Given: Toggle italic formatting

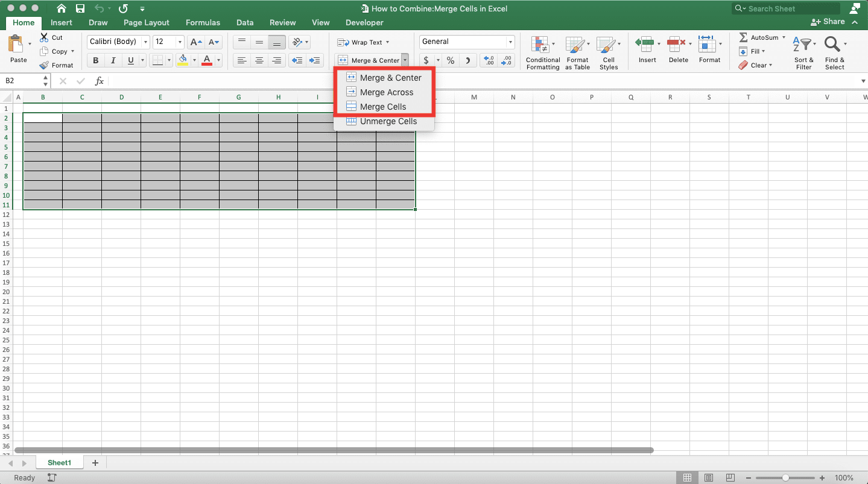Looking at the screenshot, I should pos(113,60).
